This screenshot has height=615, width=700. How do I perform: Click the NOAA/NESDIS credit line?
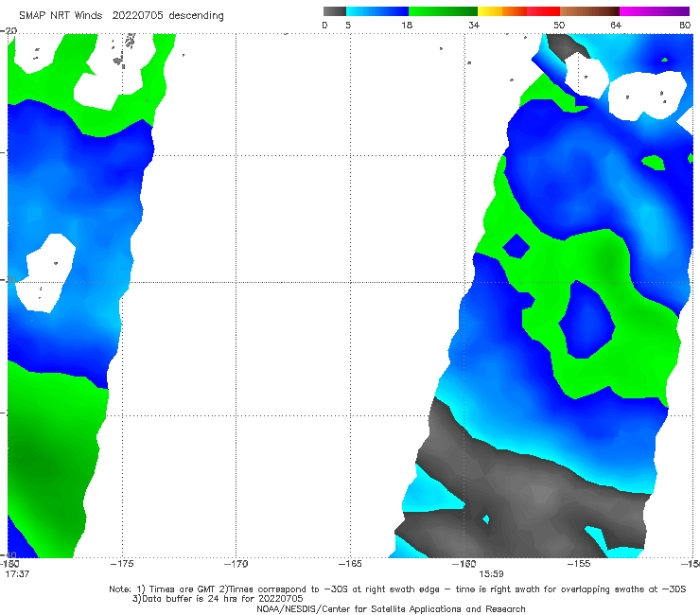(x=391, y=608)
